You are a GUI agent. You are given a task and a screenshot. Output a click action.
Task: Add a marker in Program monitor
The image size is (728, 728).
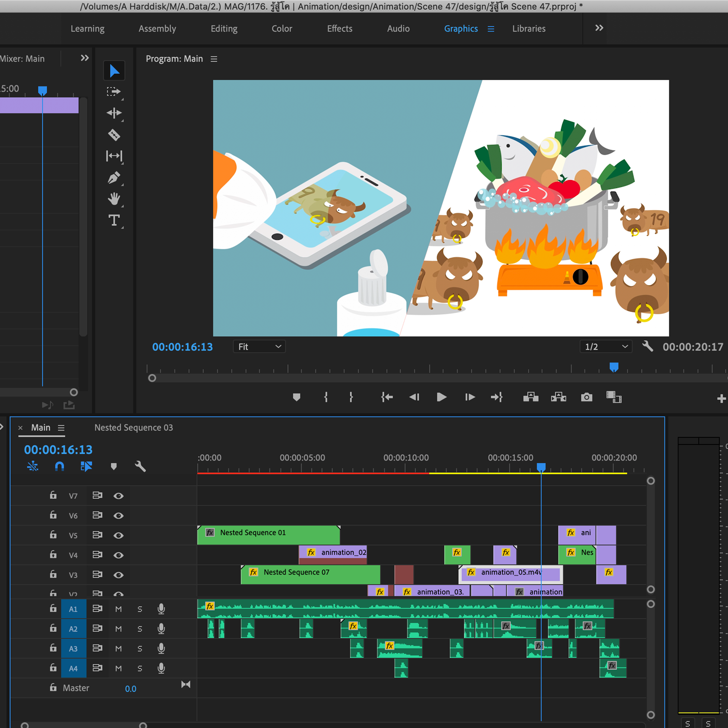tap(297, 397)
